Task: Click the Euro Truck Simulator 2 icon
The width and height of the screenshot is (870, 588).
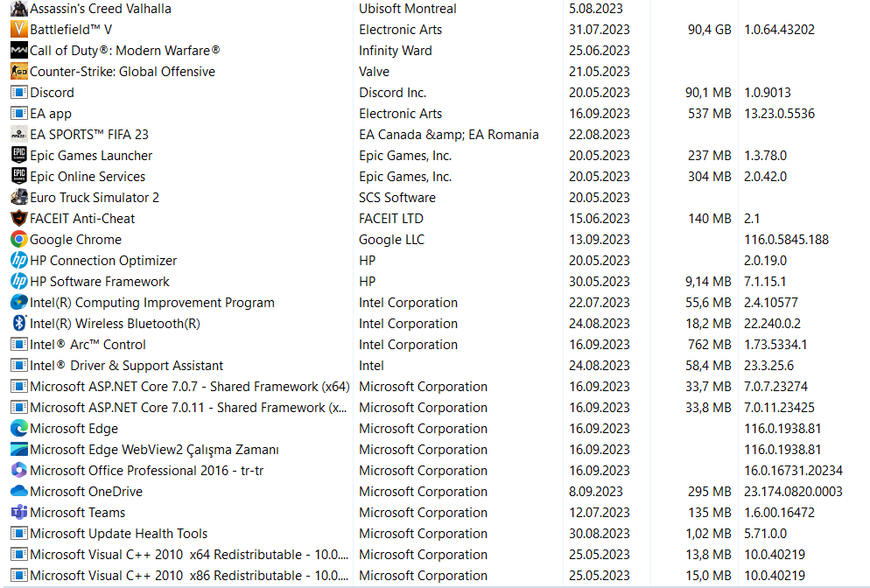Action: coord(19,197)
